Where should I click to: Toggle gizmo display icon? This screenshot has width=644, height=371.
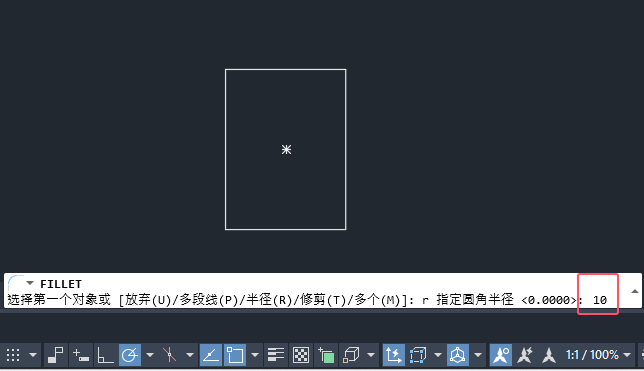[458, 355]
